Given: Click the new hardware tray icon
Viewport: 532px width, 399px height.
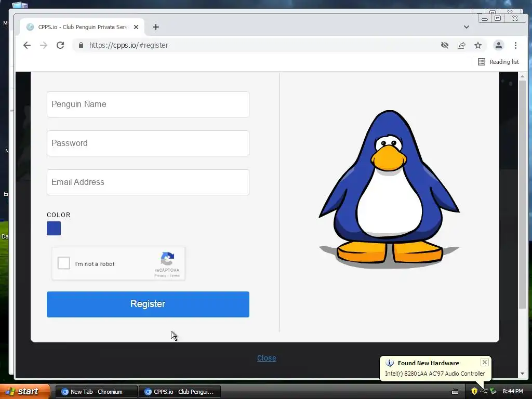Looking at the screenshot, I should click(x=493, y=392).
